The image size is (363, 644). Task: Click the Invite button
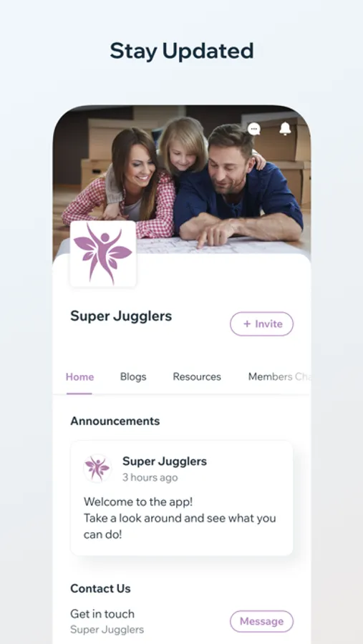click(x=261, y=324)
